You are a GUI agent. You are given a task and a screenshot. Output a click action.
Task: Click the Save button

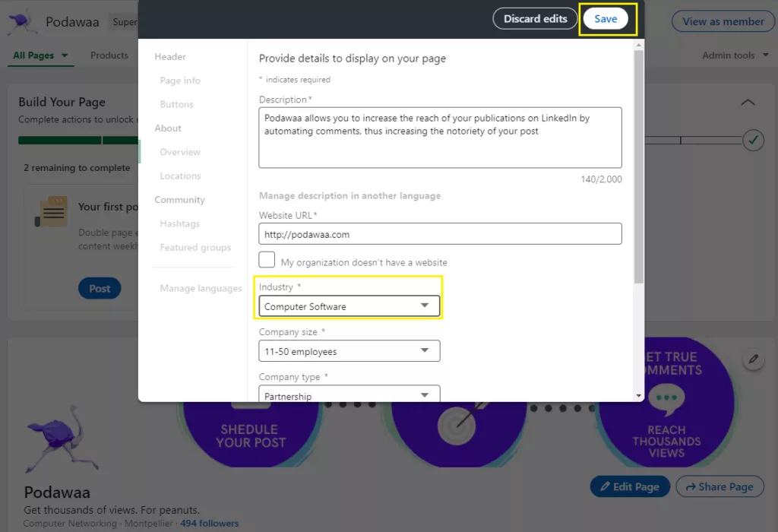coord(606,19)
